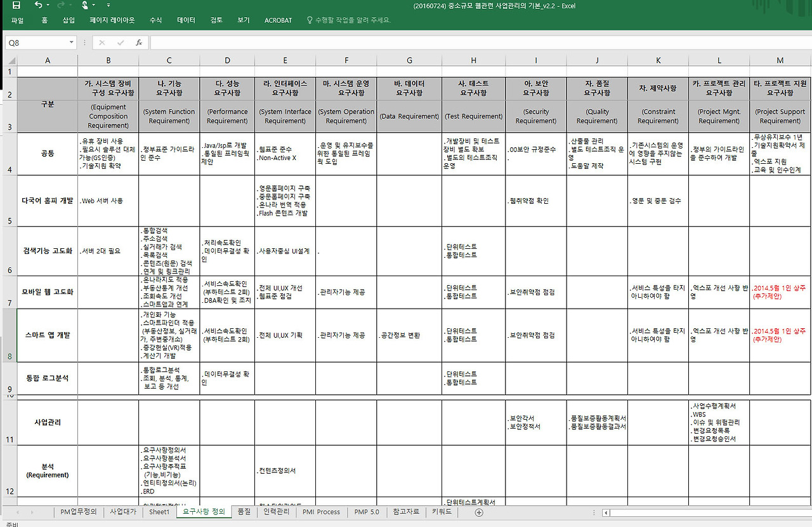This screenshot has width=812, height=527.
Task: Click the 구분 header cell
Action: [x=48, y=105]
